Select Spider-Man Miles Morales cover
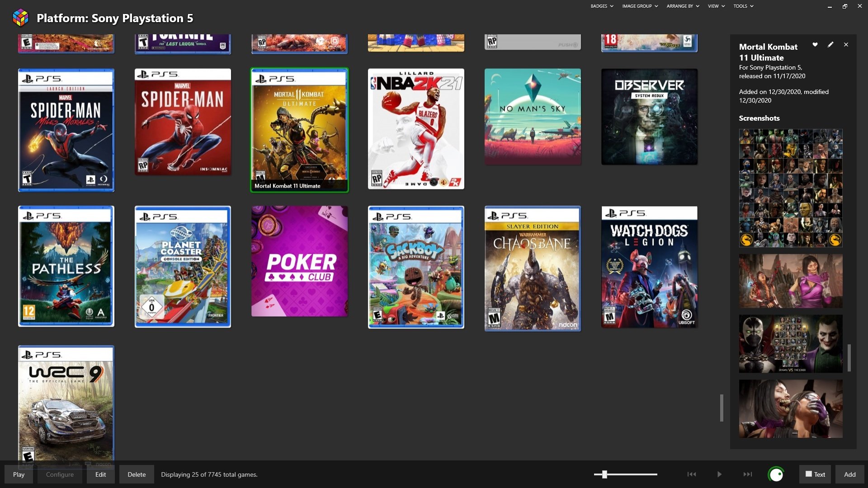This screenshot has height=488, width=868. 66,130
